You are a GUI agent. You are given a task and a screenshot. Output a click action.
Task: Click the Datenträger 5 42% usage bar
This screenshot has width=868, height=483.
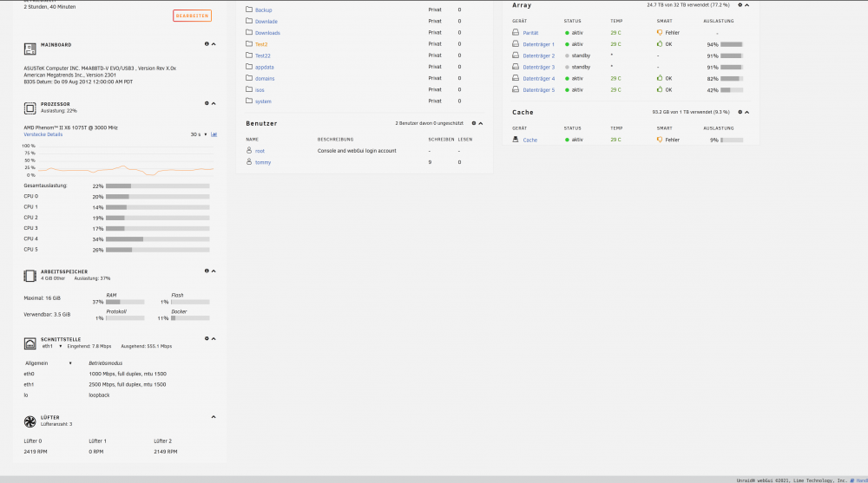(732, 89)
